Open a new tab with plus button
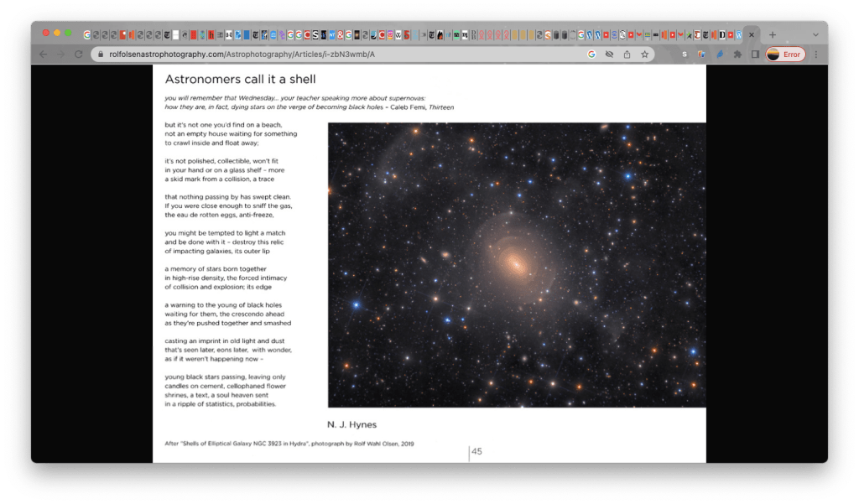 point(773,35)
